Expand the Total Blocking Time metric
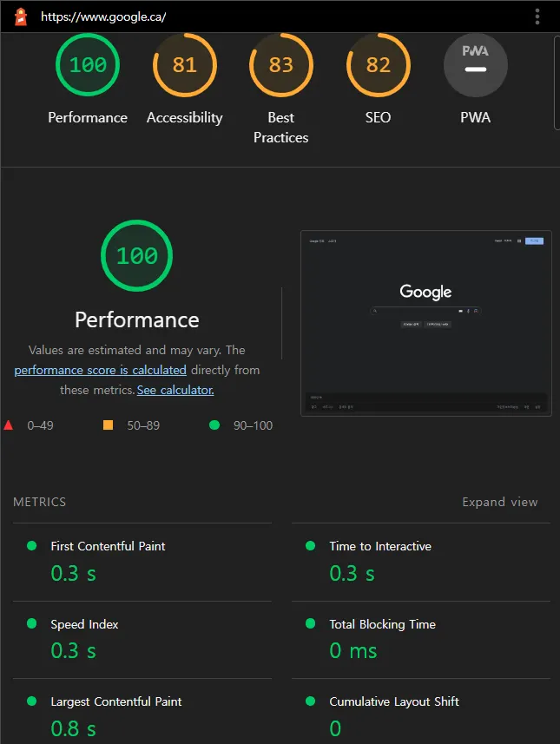This screenshot has height=744, width=560. coord(382,624)
